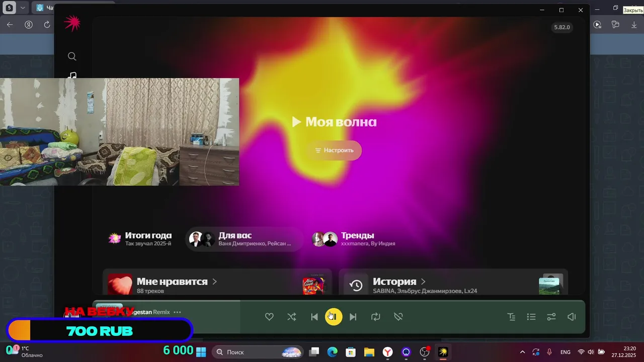The height and width of the screenshot is (362, 644).
Task: Go back in browser window behind
Action: [10, 25]
